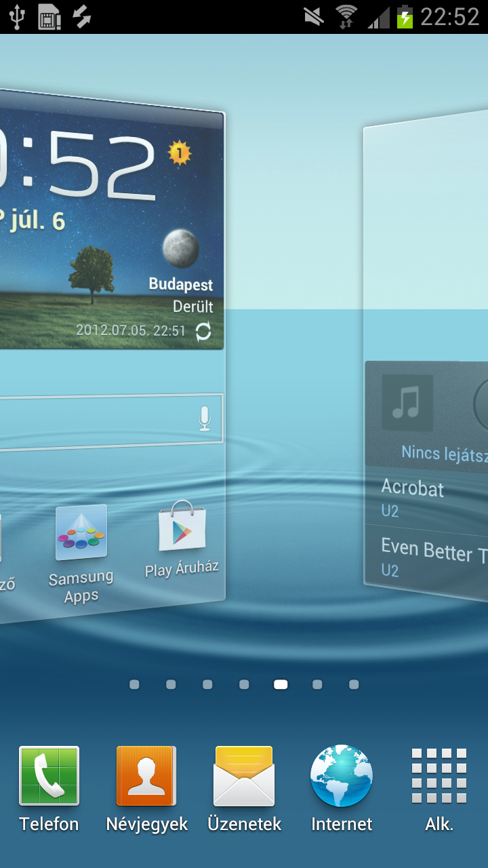Viewport: 488px width, 868px height.
Task: Play the track Even Better by U2
Action: point(427,557)
